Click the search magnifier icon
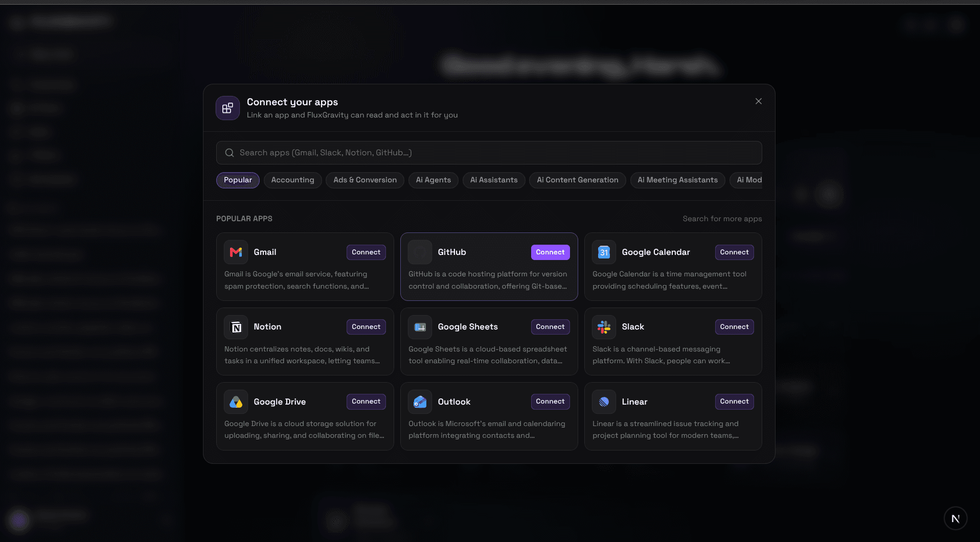Viewport: 980px width, 542px height. pos(230,153)
